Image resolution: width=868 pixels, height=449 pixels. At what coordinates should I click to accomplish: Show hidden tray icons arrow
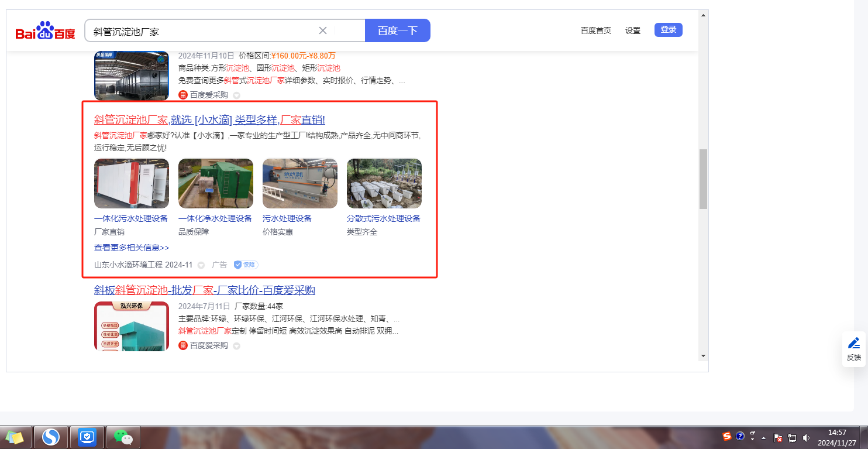coord(763,438)
